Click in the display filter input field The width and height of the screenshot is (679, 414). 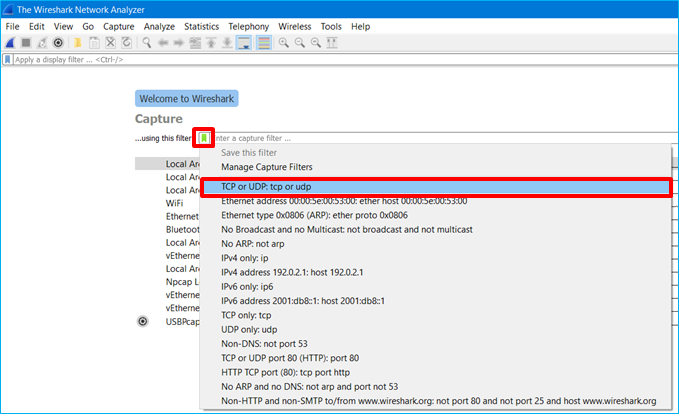click(x=345, y=60)
